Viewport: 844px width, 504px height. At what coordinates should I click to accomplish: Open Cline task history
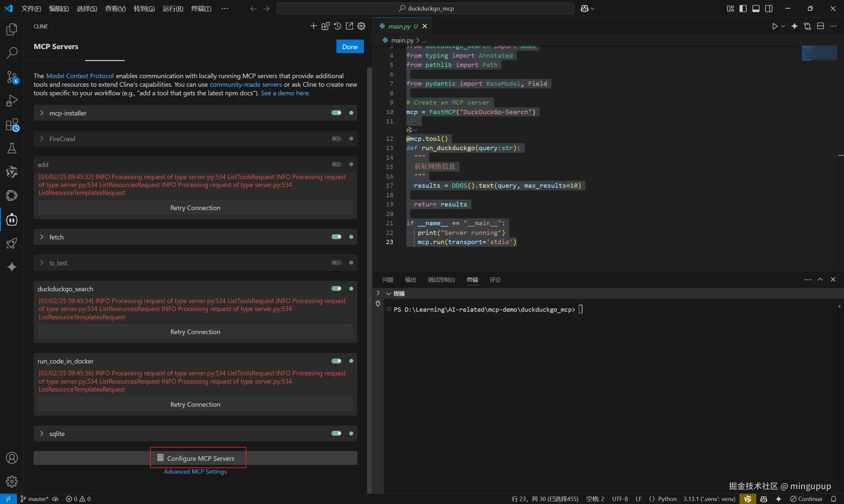pyautogui.click(x=337, y=26)
